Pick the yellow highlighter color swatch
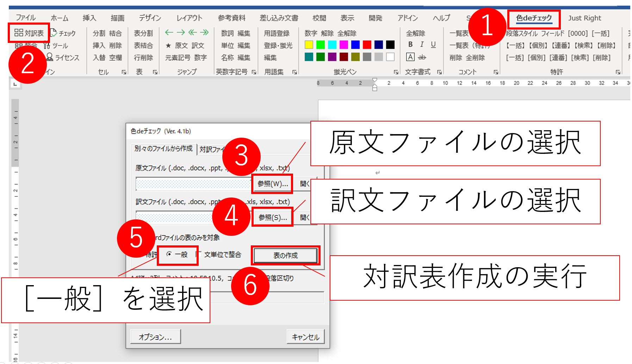The height and width of the screenshot is (364, 632). (309, 45)
